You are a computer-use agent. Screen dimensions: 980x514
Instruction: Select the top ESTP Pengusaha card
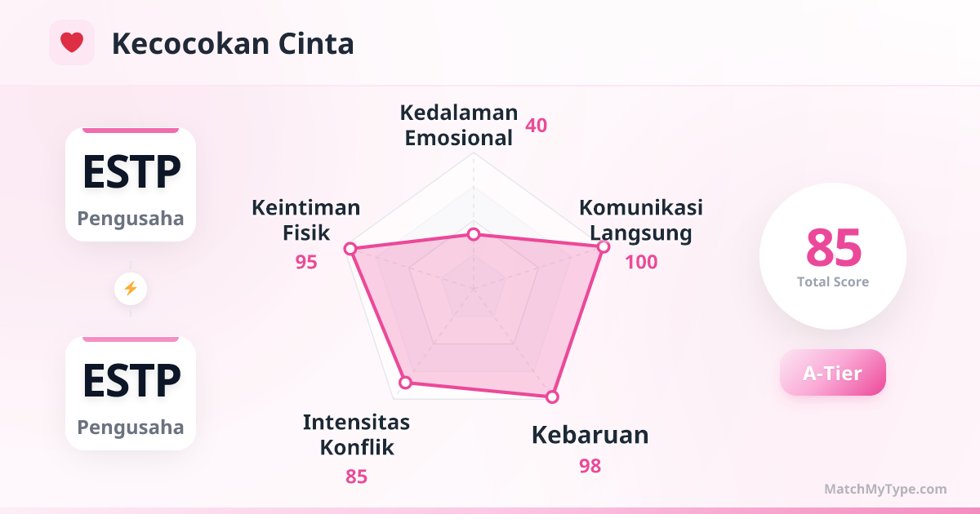tap(131, 184)
